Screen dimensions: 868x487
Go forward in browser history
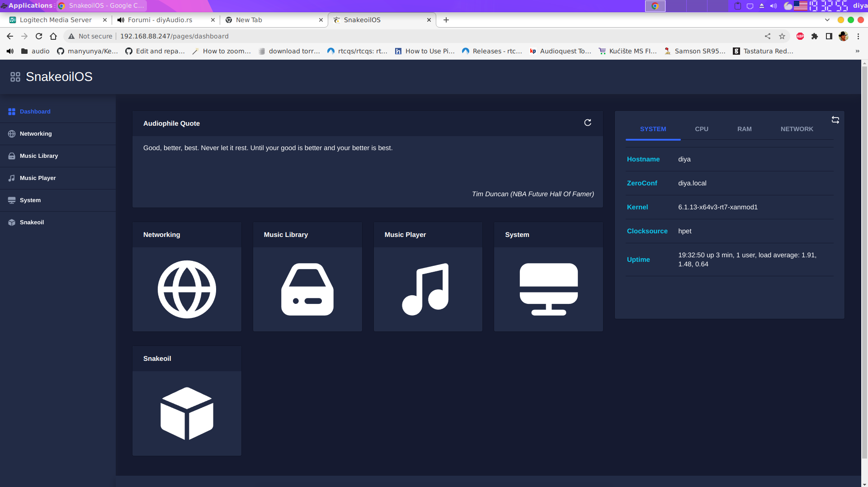pyautogui.click(x=24, y=36)
